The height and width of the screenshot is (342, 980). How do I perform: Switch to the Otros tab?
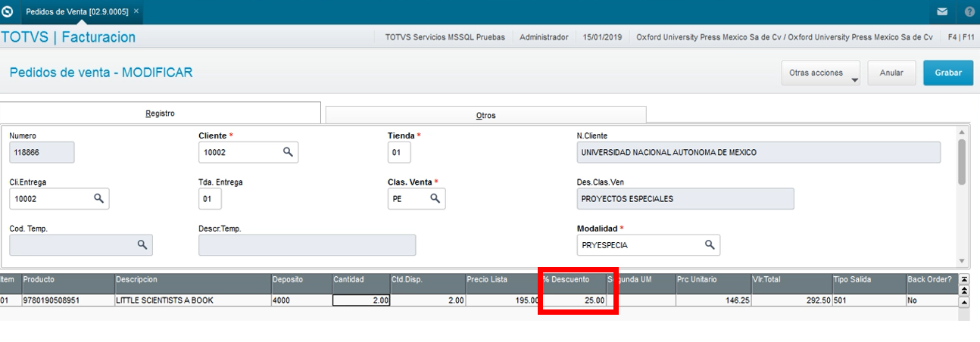click(485, 115)
